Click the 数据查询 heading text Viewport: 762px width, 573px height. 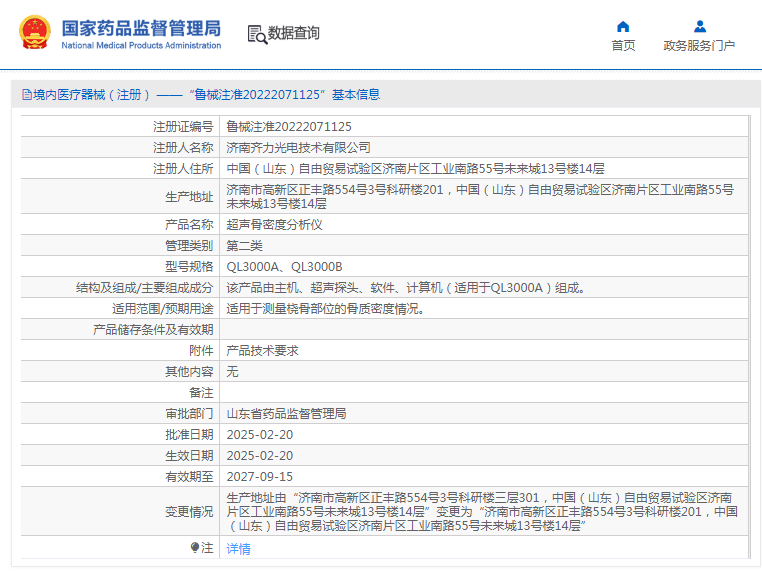pos(294,33)
